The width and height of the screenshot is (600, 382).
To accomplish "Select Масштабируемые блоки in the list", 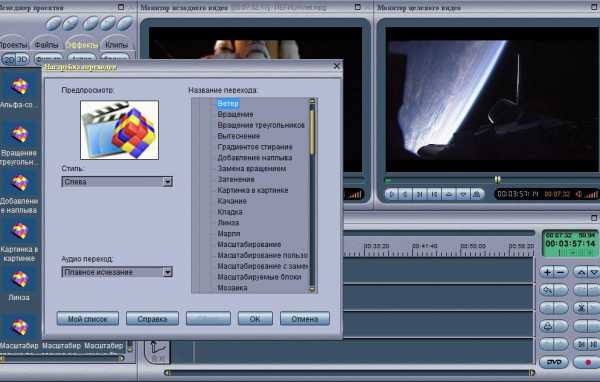I will (x=259, y=277).
